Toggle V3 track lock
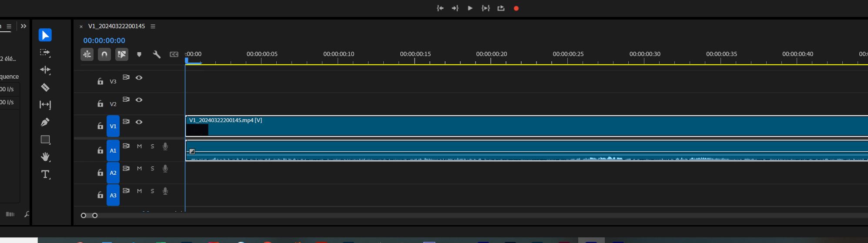Viewport: 868px width, 243px height. [x=100, y=81]
